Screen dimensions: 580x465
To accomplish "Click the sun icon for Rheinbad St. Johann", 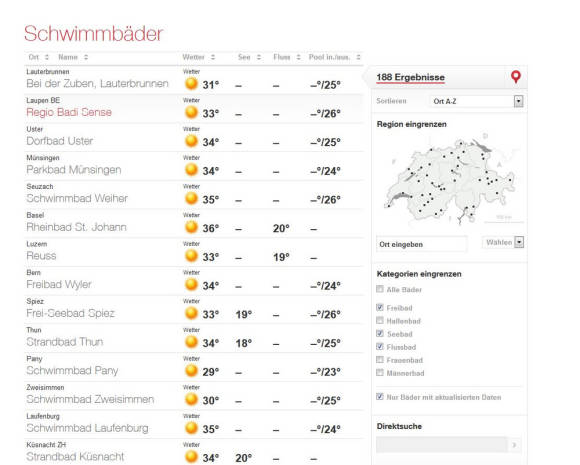I will click(191, 227).
